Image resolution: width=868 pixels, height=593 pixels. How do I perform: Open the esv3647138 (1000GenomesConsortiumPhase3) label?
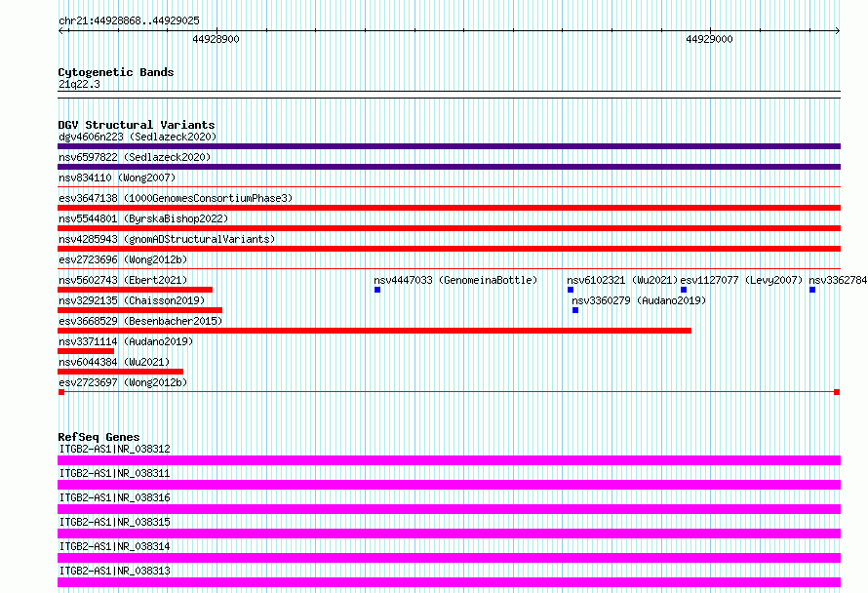click(x=176, y=198)
